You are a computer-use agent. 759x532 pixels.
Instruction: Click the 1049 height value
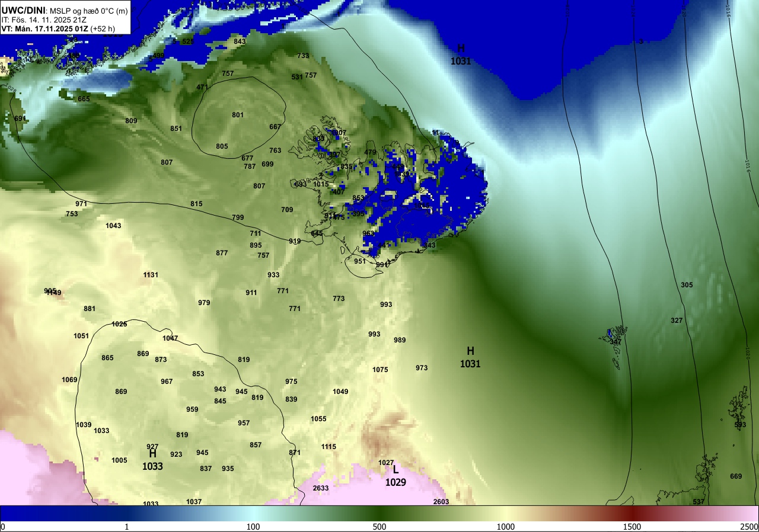point(340,392)
